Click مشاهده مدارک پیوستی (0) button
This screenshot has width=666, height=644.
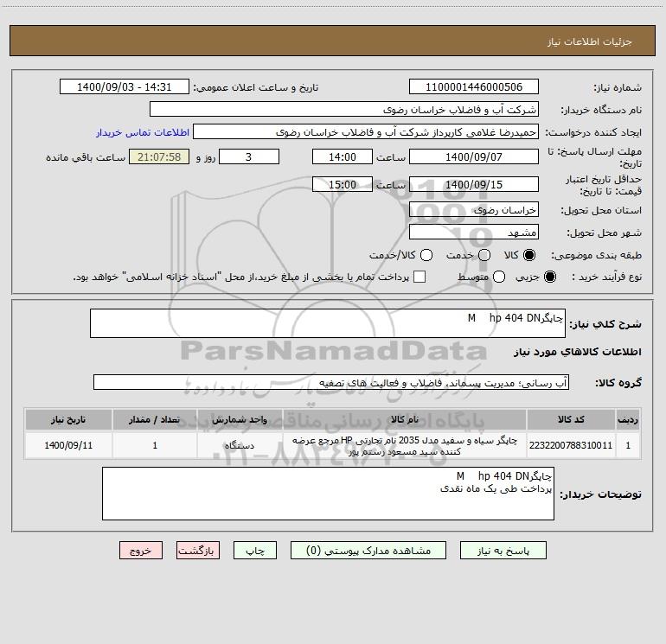(368, 551)
